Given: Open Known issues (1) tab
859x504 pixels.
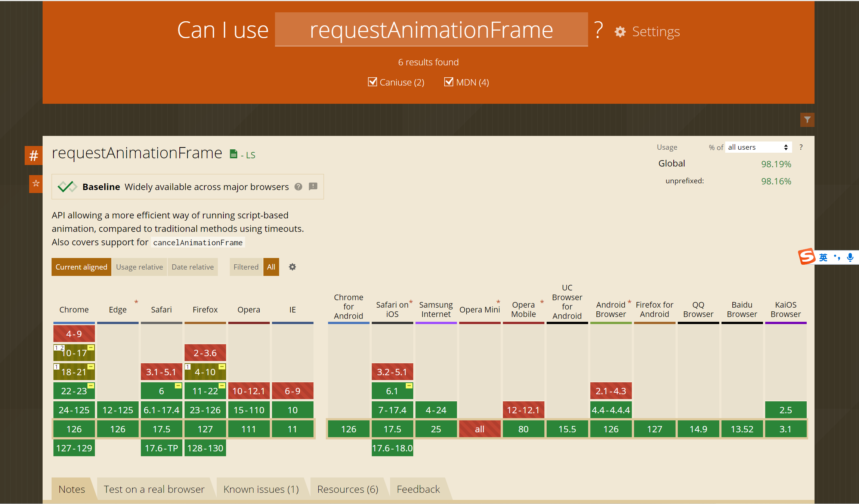Looking at the screenshot, I should click(x=261, y=489).
